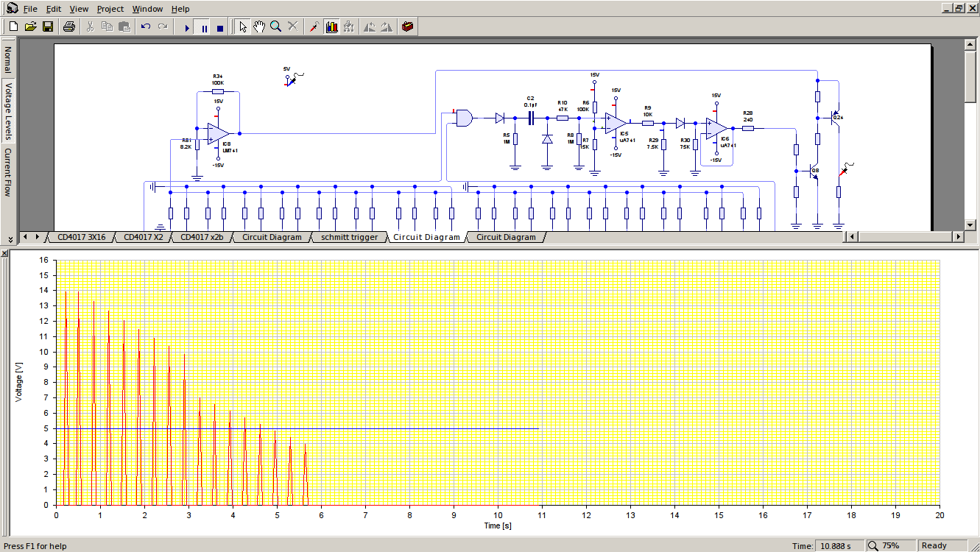Toggle the graph display icon
This screenshot has width=980, height=552.
[x=331, y=27]
